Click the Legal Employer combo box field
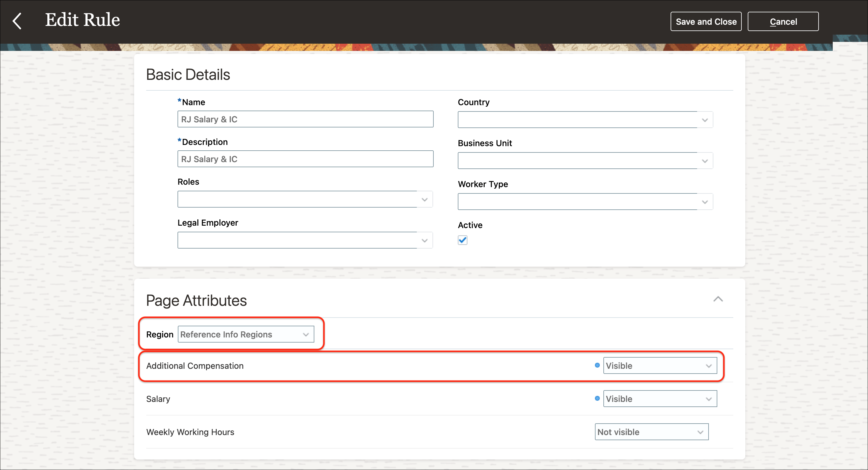The height and width of the screenshot is (470, 868). click(x=297, y=240)
